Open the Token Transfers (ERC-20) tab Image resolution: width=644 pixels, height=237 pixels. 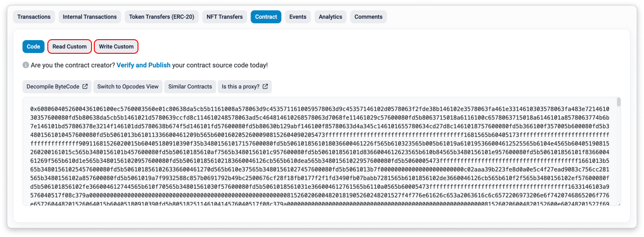(x=161, y=17)
